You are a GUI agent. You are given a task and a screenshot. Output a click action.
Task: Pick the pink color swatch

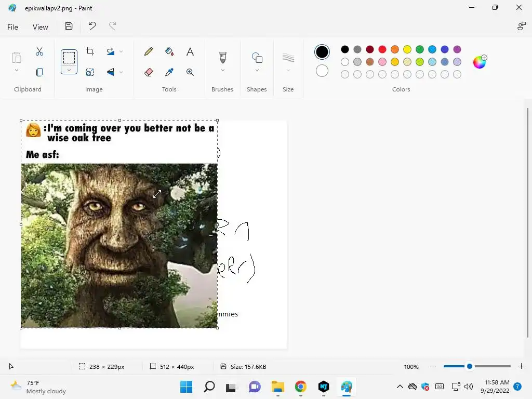(x=382, y=62)
